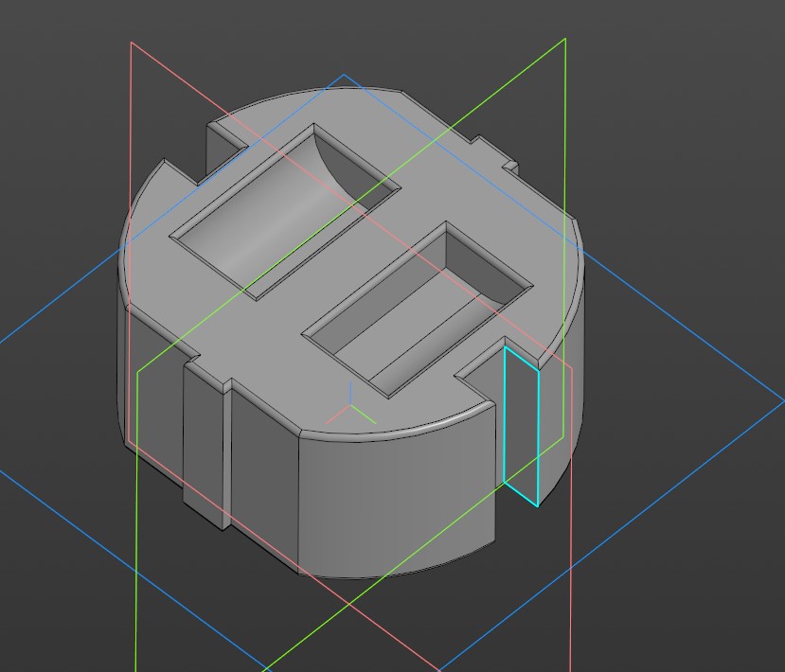Viewport: 785px width, 672px height.
Task: Click the origin axes triad marker
Action: click(350, 404)
